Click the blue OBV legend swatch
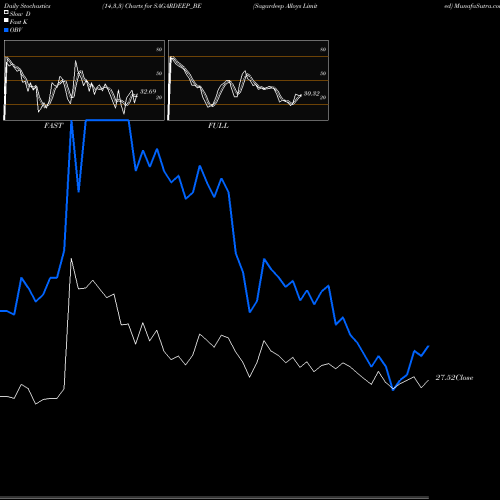Image resolution: width=500 pixels, height=500 pixels. coord(6,30)
